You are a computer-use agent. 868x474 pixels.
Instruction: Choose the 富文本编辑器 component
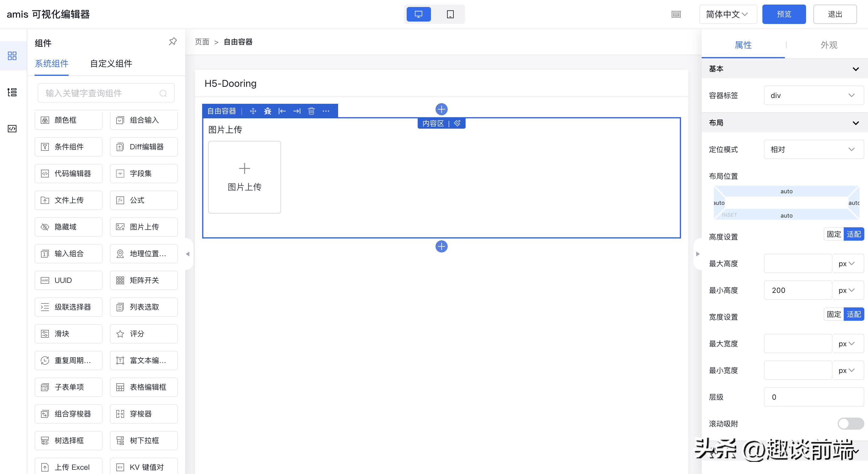(144, 361)
